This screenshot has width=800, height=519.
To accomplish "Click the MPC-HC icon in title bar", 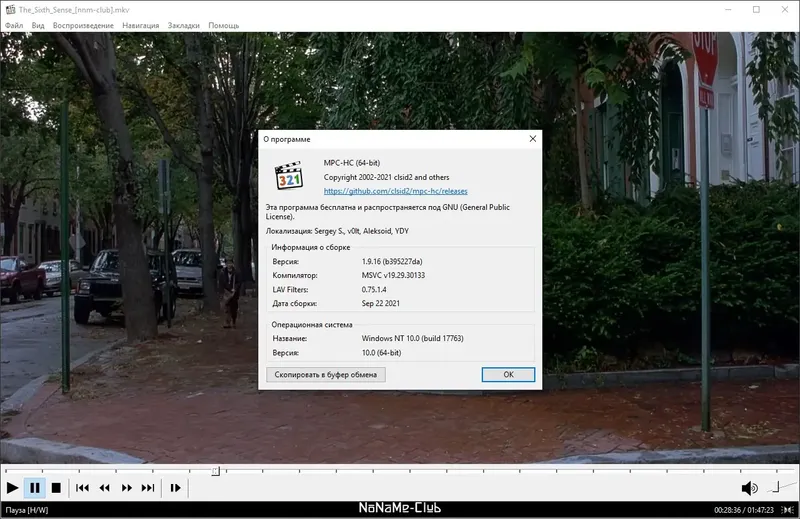I will (10, 9).
